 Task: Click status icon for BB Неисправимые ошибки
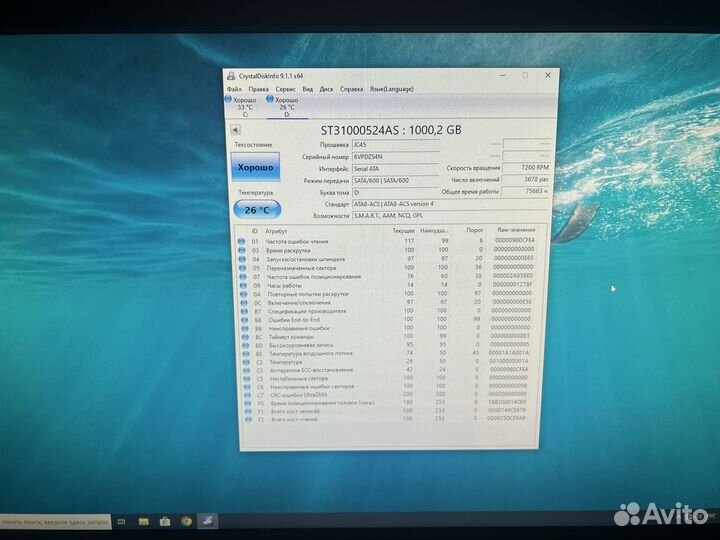click(246, 328)
